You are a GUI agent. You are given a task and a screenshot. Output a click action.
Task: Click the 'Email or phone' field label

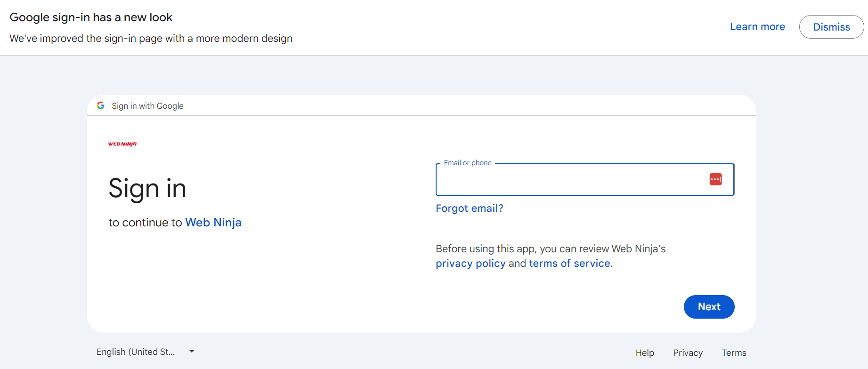click(x=468, y=163)
